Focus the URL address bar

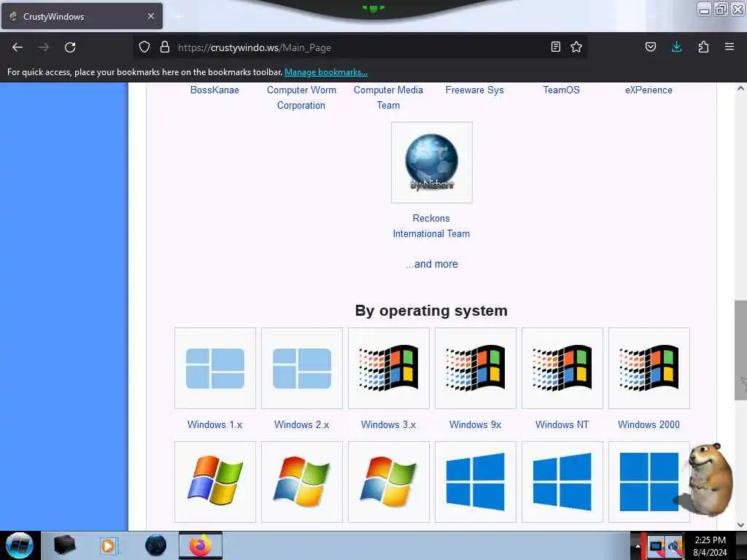[360, 47]
